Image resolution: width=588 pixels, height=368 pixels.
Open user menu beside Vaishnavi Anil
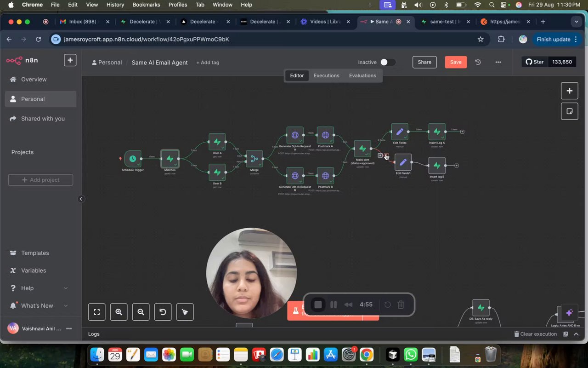tap(69, 328)
